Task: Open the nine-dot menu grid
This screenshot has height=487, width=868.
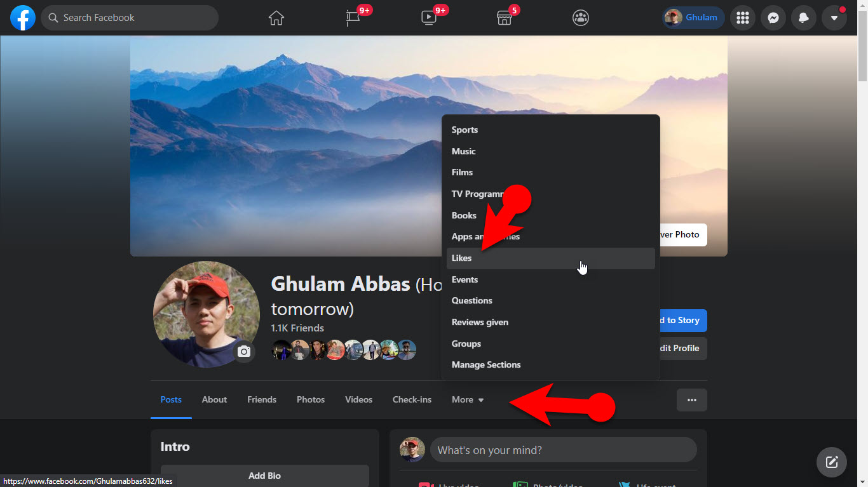Action: (x=743, y=18)
